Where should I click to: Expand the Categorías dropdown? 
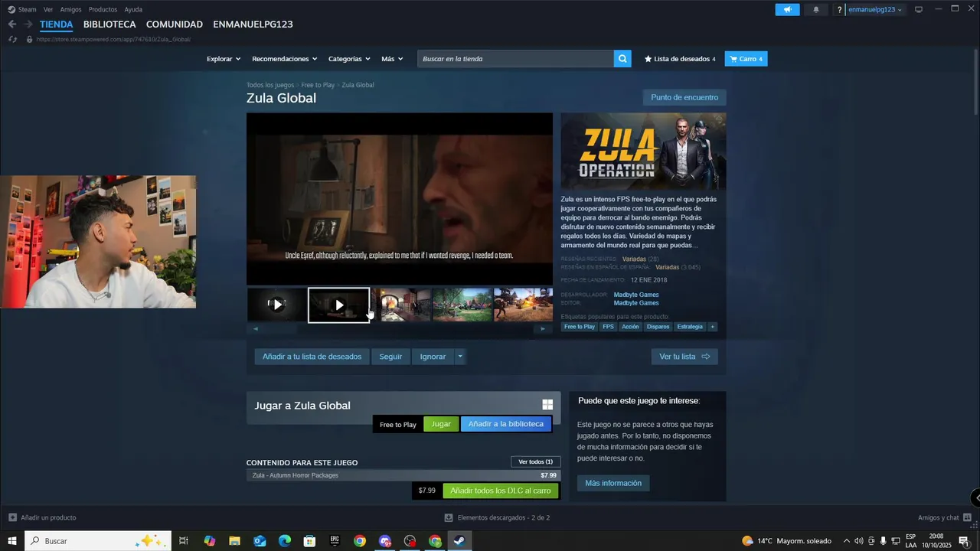[x=349, y=59]
